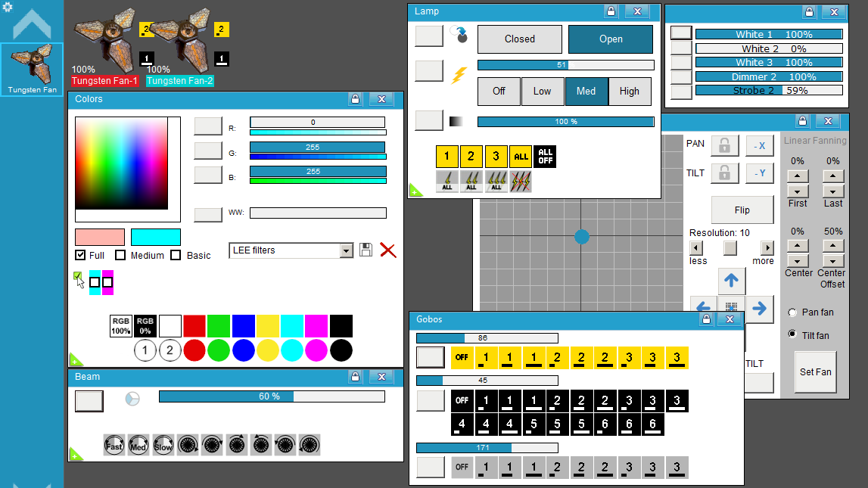
Task: Toggle the TILT lock icon
Action: coord(724,173)
